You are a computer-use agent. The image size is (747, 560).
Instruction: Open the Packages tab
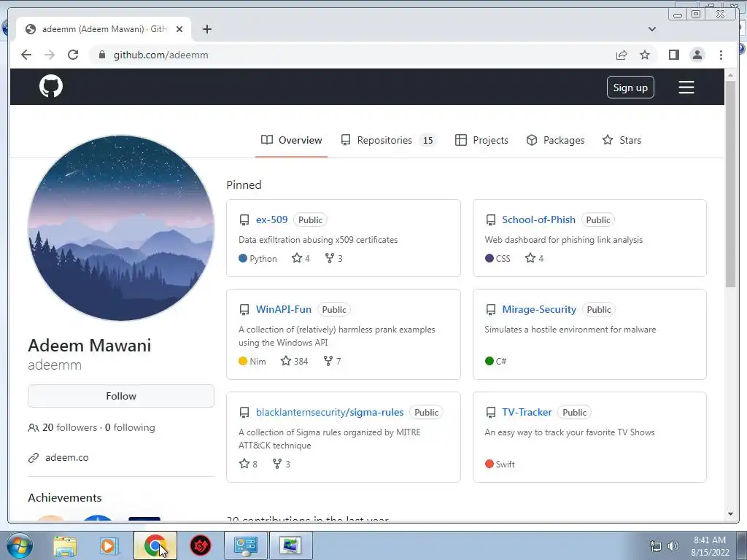(555, 140)
